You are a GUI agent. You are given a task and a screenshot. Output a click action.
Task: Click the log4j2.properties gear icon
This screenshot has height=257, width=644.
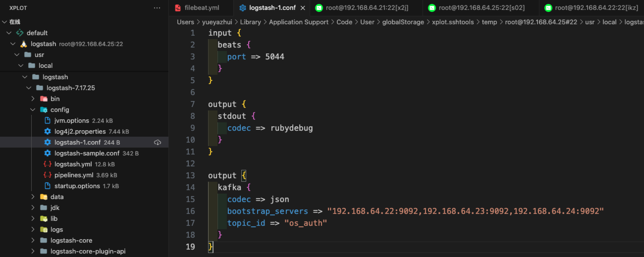[x=48, y=132]
